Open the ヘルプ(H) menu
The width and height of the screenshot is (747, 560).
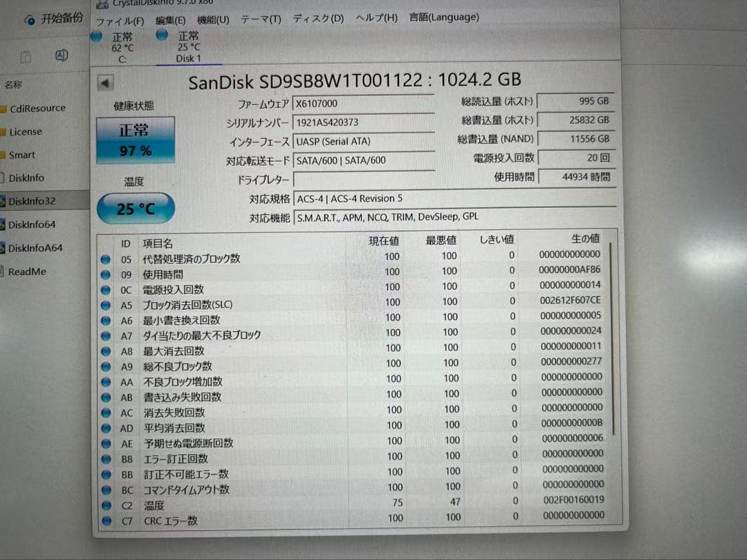(x=376, y=18)
